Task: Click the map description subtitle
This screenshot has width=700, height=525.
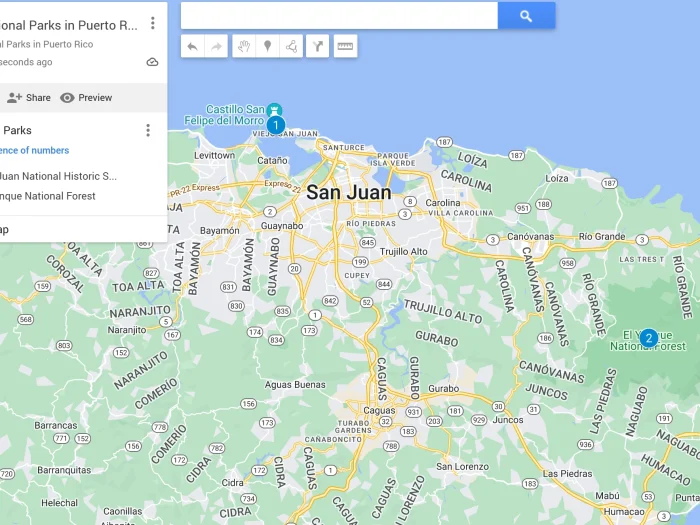Action: pos(46,44)
